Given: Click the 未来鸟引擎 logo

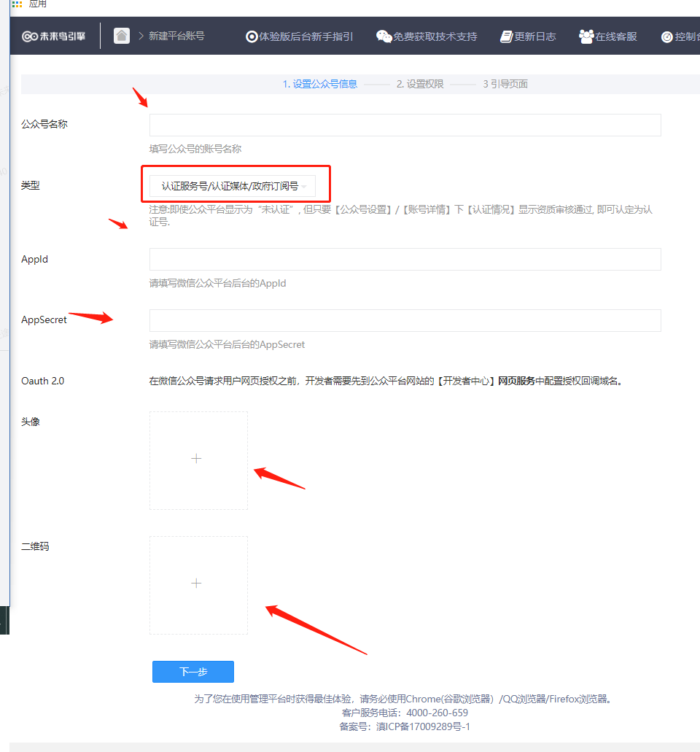Looking at the screenshot, I should (54, 36).
